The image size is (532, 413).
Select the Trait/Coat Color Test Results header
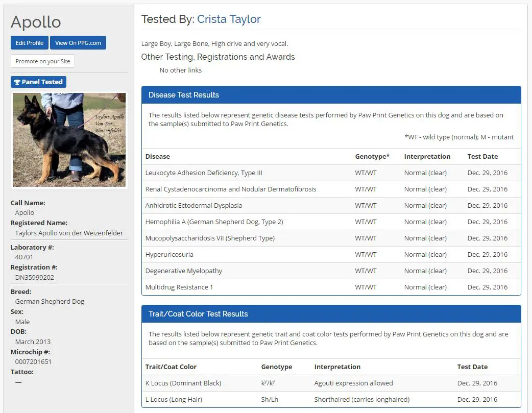pos(331,314)
